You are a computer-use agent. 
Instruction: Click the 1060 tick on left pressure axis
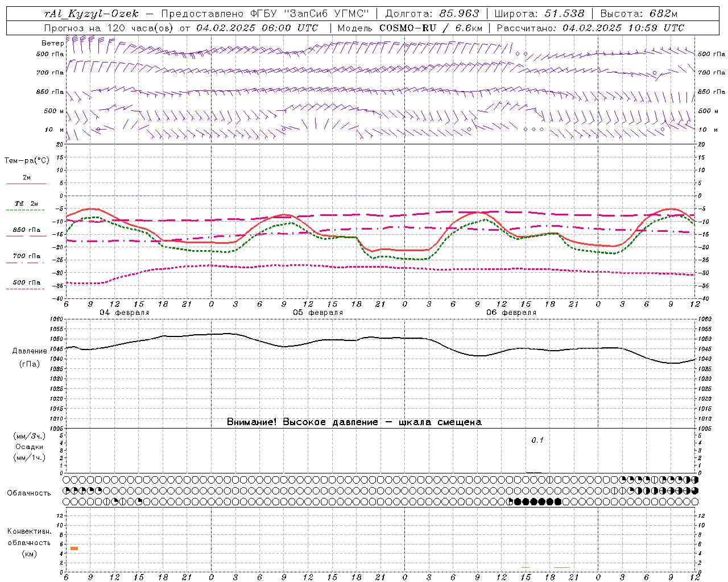pyautogui.click(x=55, y=319)
